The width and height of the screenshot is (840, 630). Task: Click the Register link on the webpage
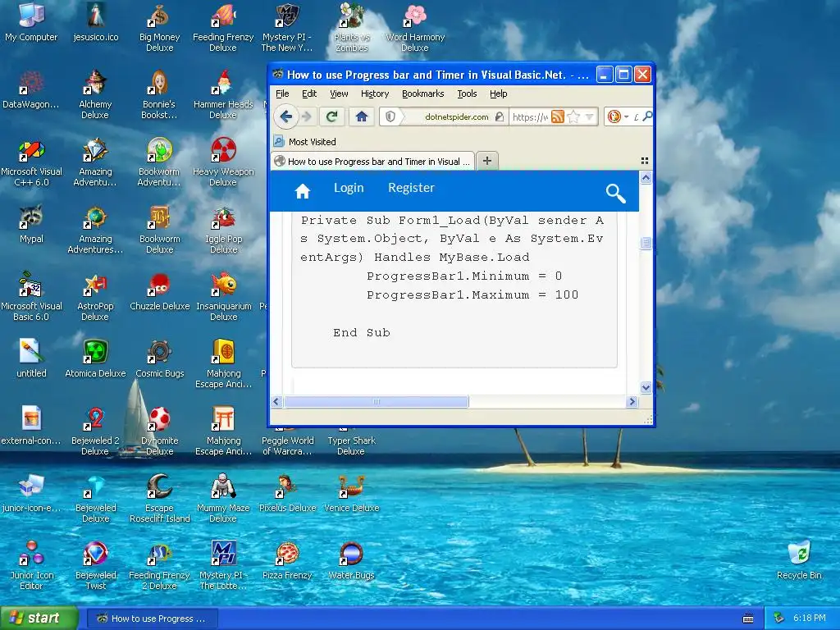[411, 188]
